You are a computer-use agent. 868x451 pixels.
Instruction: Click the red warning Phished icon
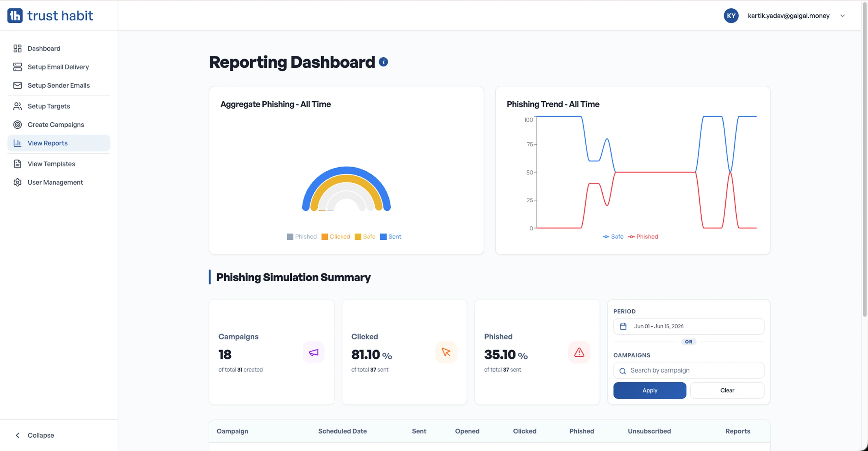coord(579,352)
